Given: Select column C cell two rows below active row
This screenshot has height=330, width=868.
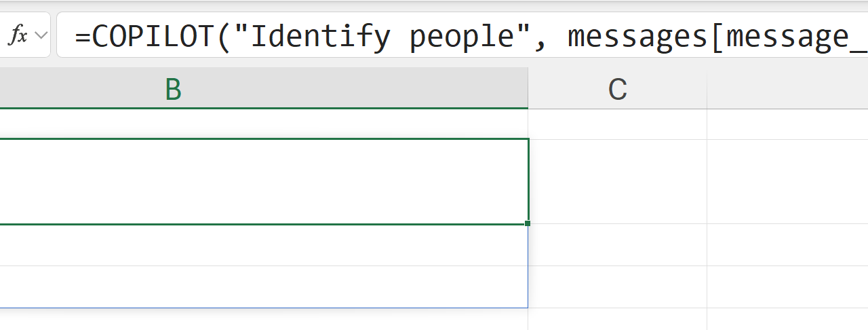Looking at the screenshot, I should point(617,287).
